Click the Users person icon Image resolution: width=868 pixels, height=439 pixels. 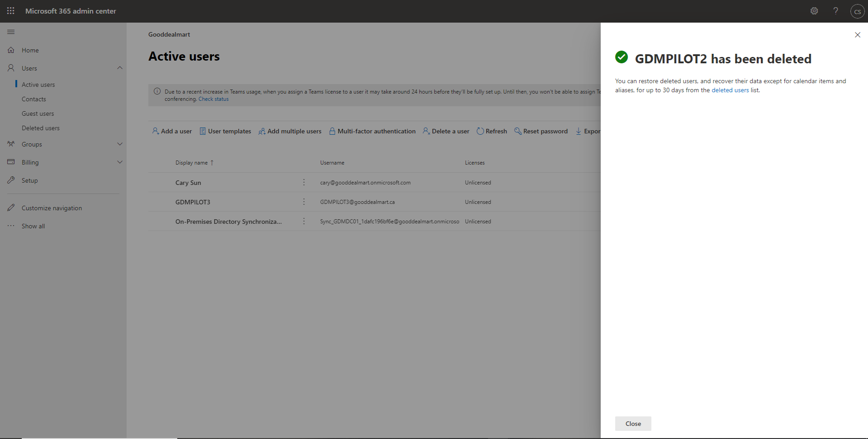pyautogui.click(x=11, y=68)
